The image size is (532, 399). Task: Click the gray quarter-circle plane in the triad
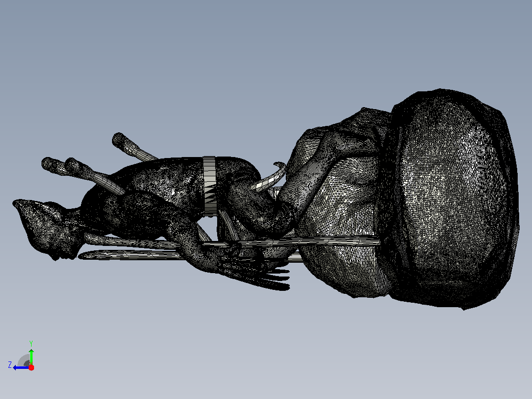[25, 360]
